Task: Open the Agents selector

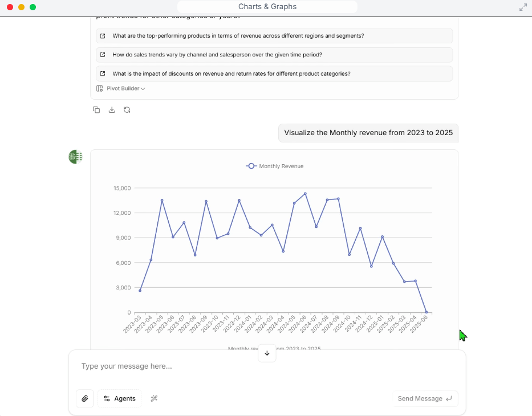Action: (x=119, y=398)
